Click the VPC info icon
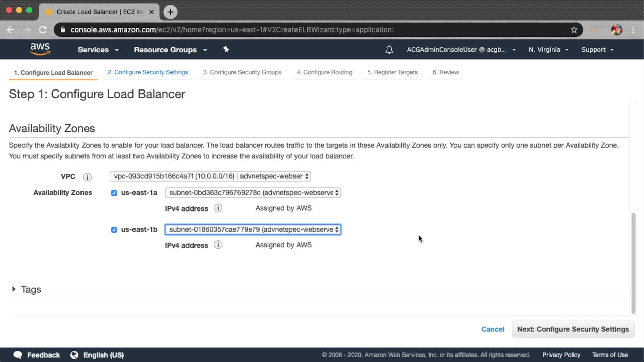 87,177
